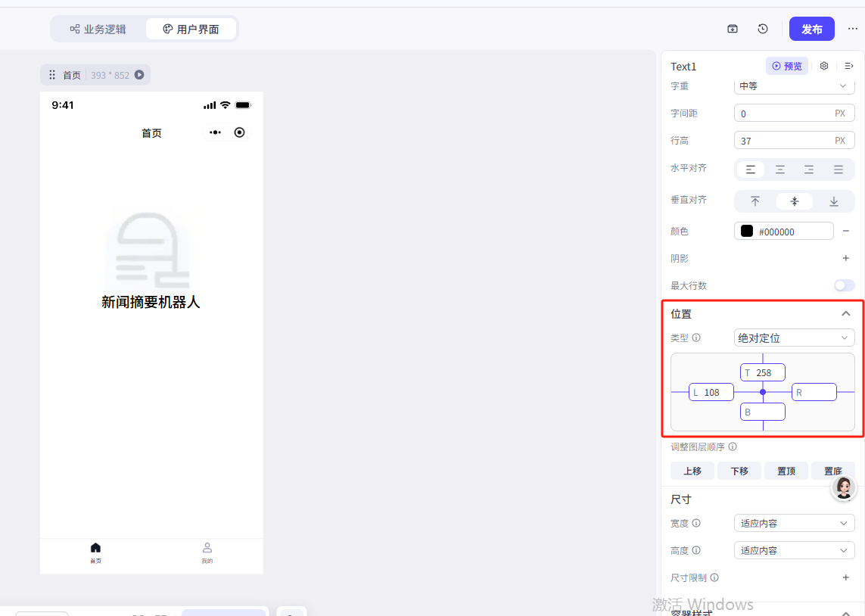865x616 pixels.
Task: Open the version history clock icon
Action: (x=763, y=29)
